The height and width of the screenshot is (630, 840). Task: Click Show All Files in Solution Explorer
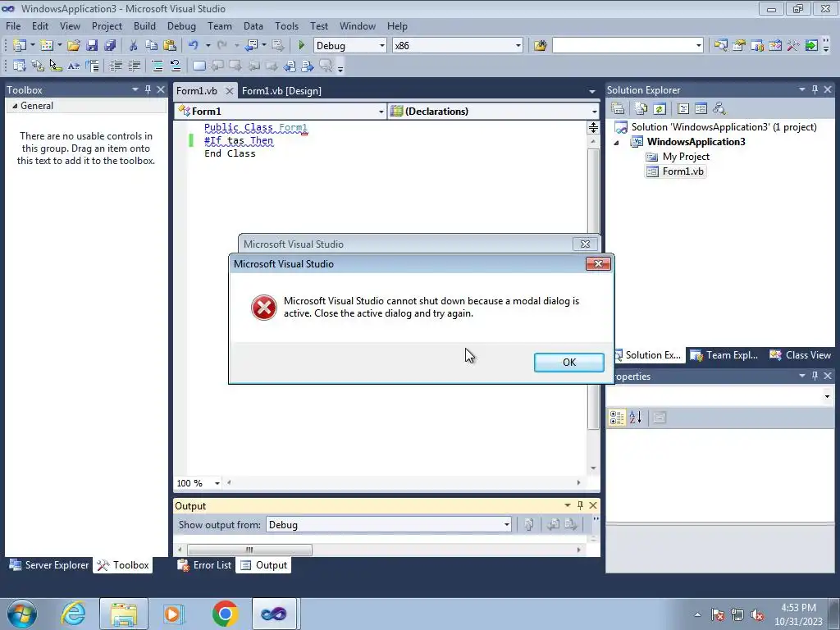[641, 109]
